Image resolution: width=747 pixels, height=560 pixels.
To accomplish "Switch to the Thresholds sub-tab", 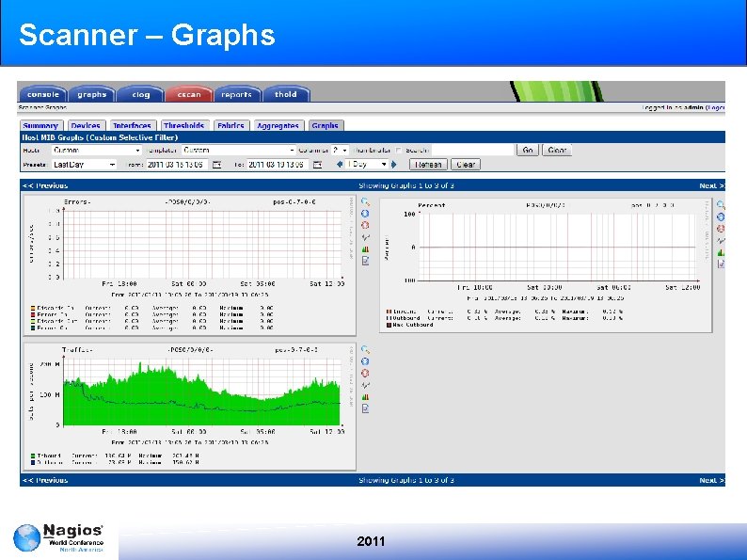I will coord(184,125).
